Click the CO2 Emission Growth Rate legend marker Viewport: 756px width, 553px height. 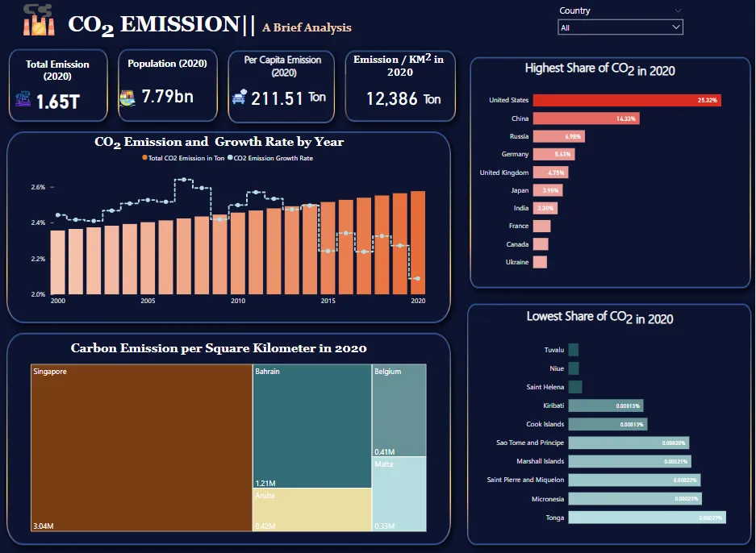230,157
